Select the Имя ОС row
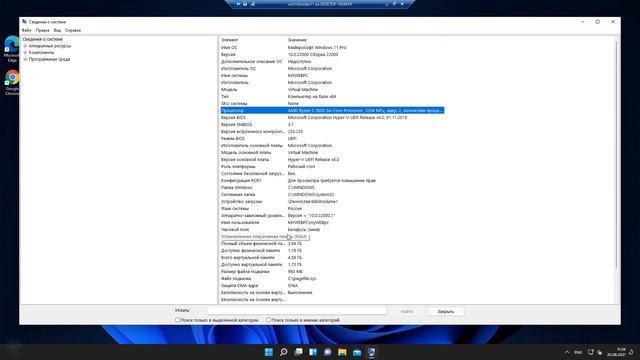The height and width of the screenshot is (360, 640). (x=332, y=47)
